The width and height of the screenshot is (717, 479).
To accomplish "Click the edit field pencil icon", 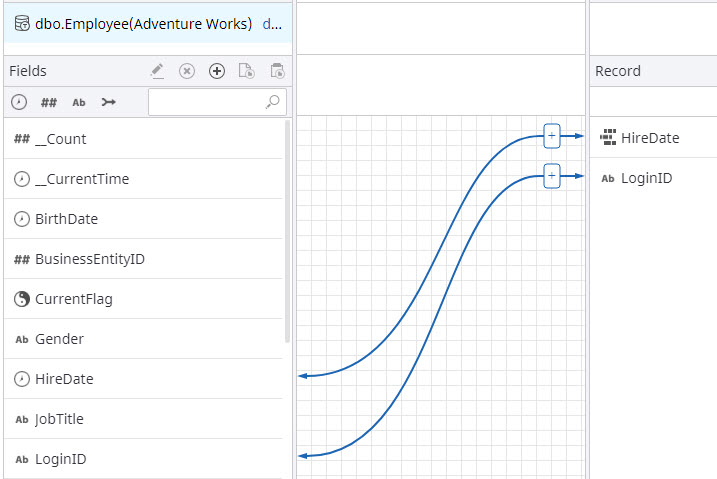I will (x=157, y=71).
